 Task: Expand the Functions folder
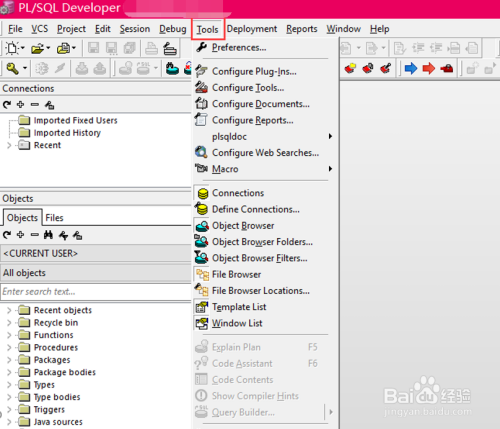[x=9, y=335]
